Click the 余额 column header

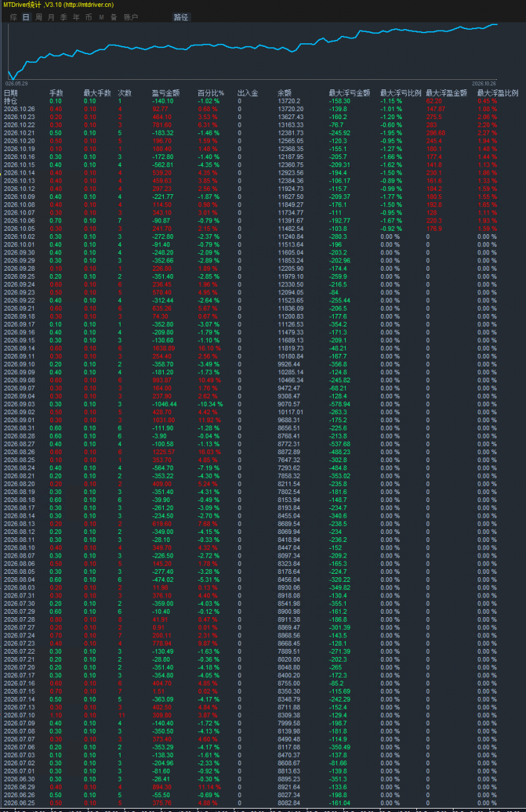pos(285,93)
